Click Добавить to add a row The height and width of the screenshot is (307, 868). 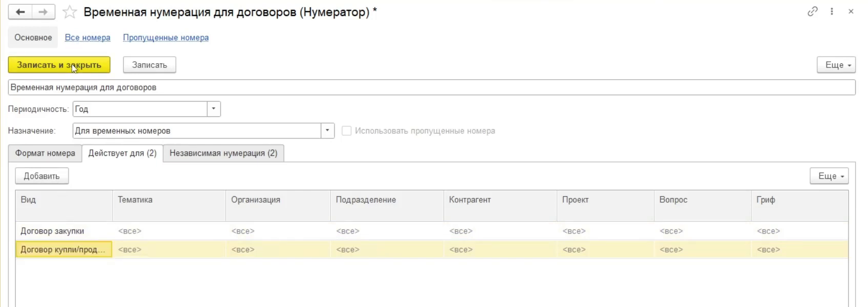41,176
